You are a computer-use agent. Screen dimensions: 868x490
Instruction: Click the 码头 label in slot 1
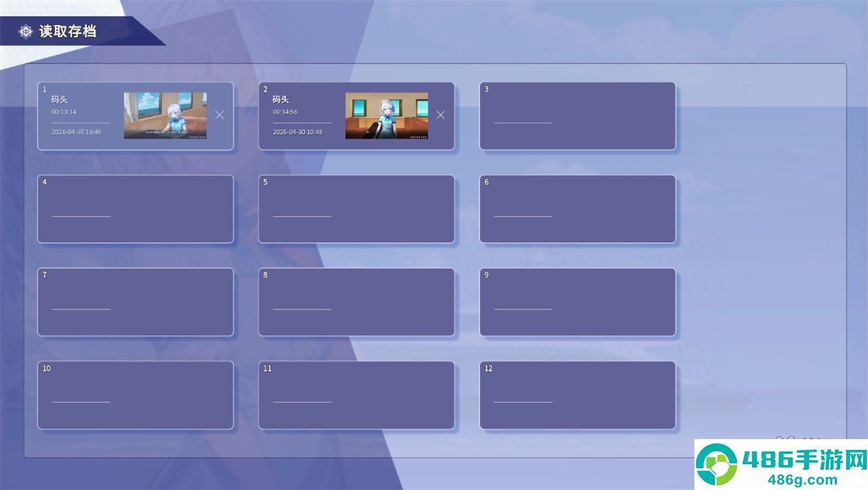(x=60, y=99)
